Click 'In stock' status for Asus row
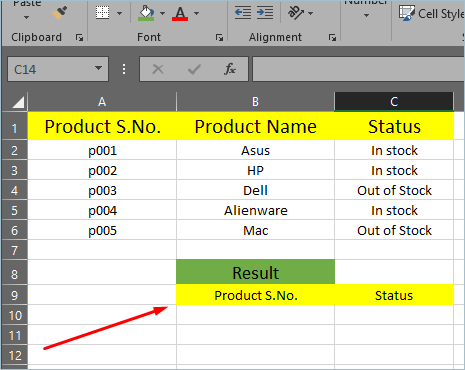 pos(394,150)
